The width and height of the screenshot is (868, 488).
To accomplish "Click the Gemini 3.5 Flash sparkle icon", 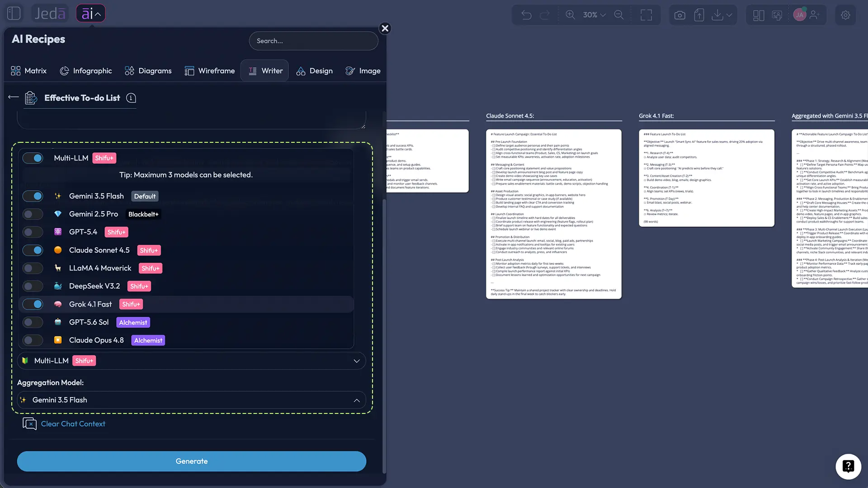I will tap(58, 196).
